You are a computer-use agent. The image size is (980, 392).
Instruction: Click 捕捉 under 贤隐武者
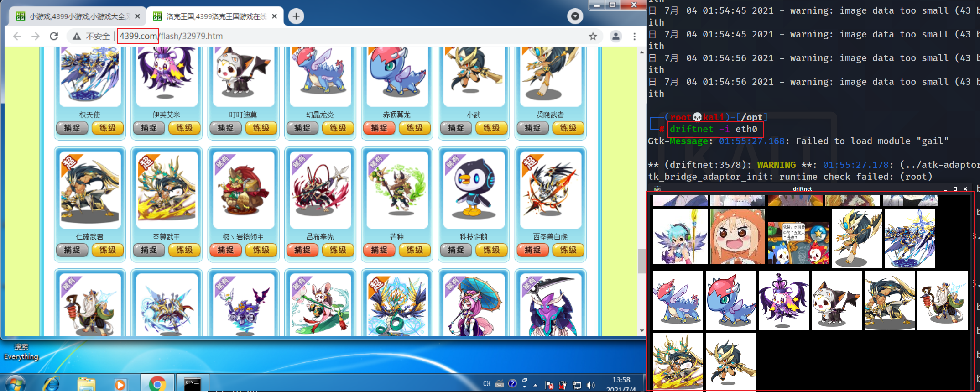tap(532, 128)
